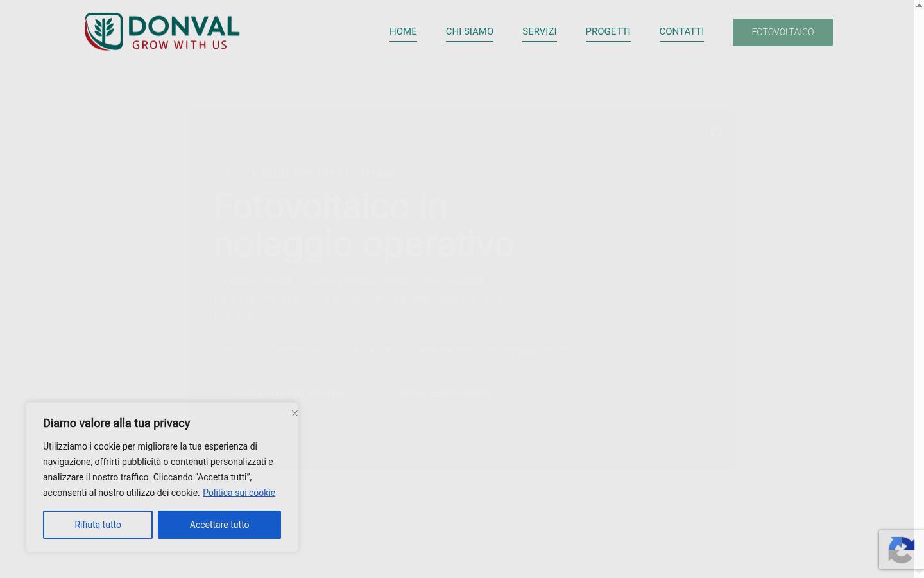
Task: Close the cookie privacy banner
Action: point(295,413)
